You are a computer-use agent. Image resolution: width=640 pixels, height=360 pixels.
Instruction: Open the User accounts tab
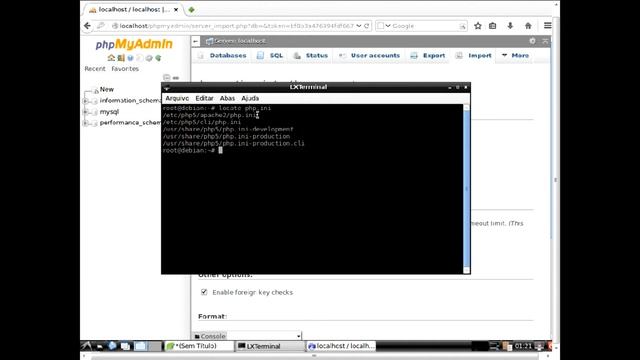click(x=370, y=56)
